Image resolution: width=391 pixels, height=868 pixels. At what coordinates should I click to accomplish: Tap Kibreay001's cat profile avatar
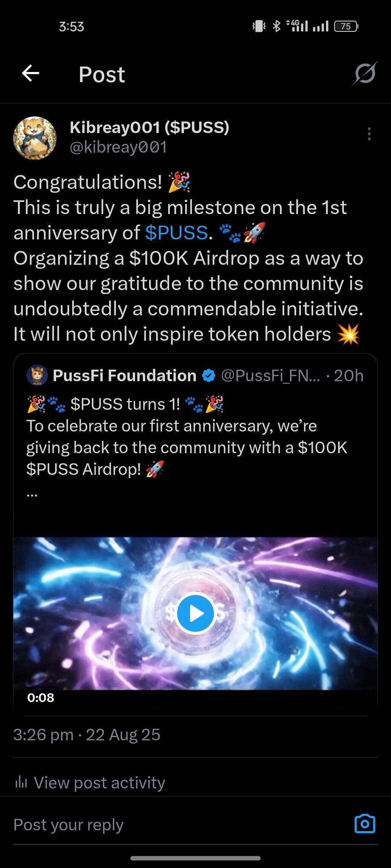tap(35, 138)
